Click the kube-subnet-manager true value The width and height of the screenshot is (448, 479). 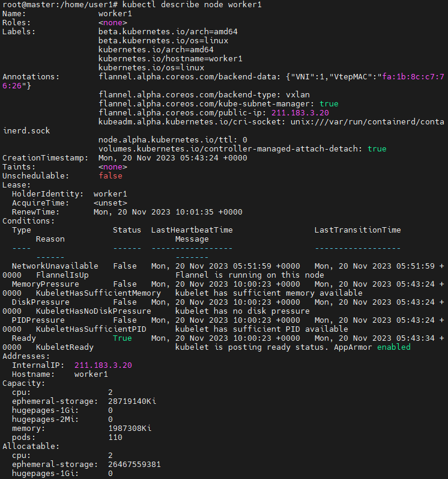[x=329, y=103]
